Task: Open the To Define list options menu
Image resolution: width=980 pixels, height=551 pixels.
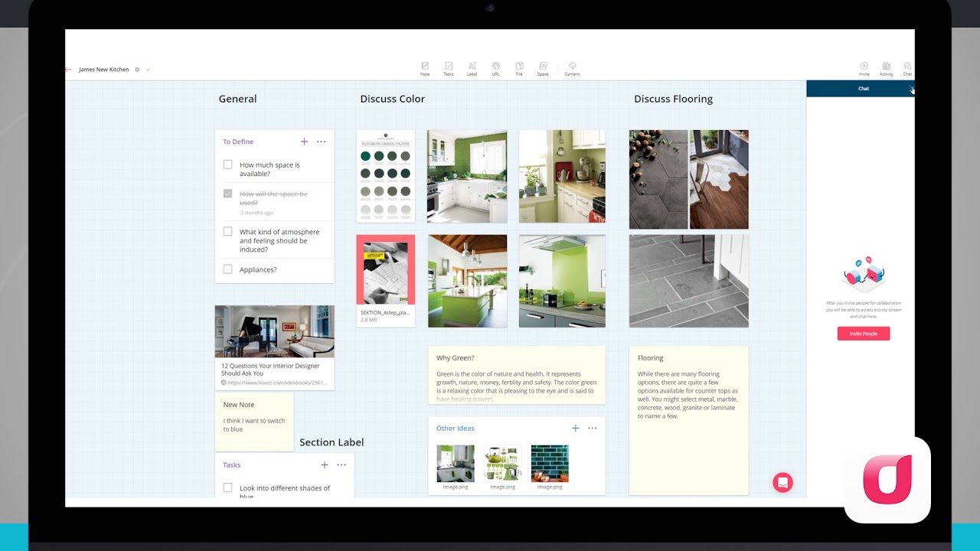Action: [321, 142]
